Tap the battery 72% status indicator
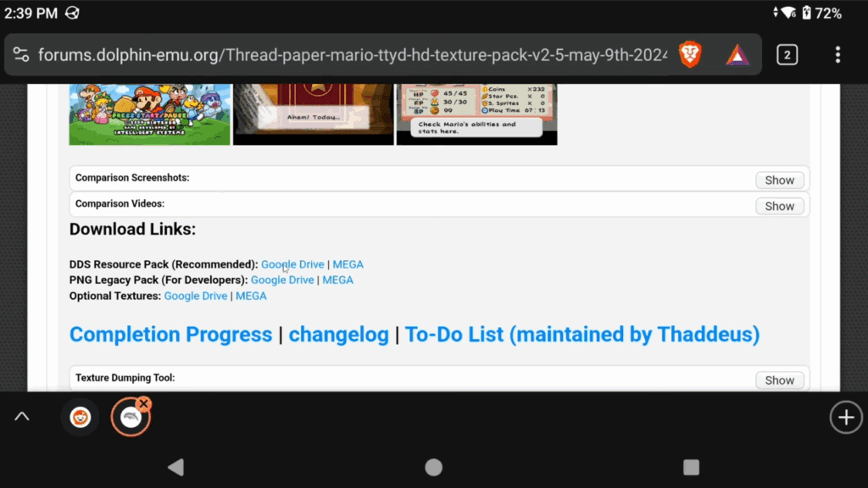 click(822, 13)
